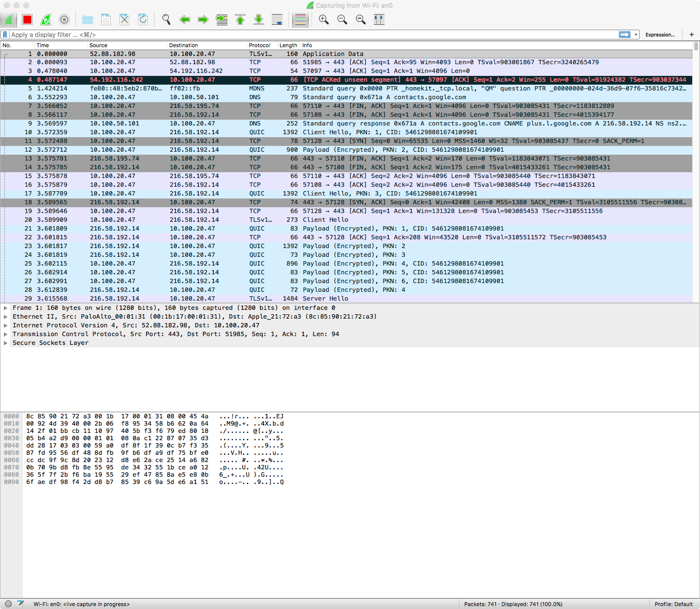Select packet 18 SYN, ACK row
Viewport: 700px width, 609px height.
(x=346, y=202)
